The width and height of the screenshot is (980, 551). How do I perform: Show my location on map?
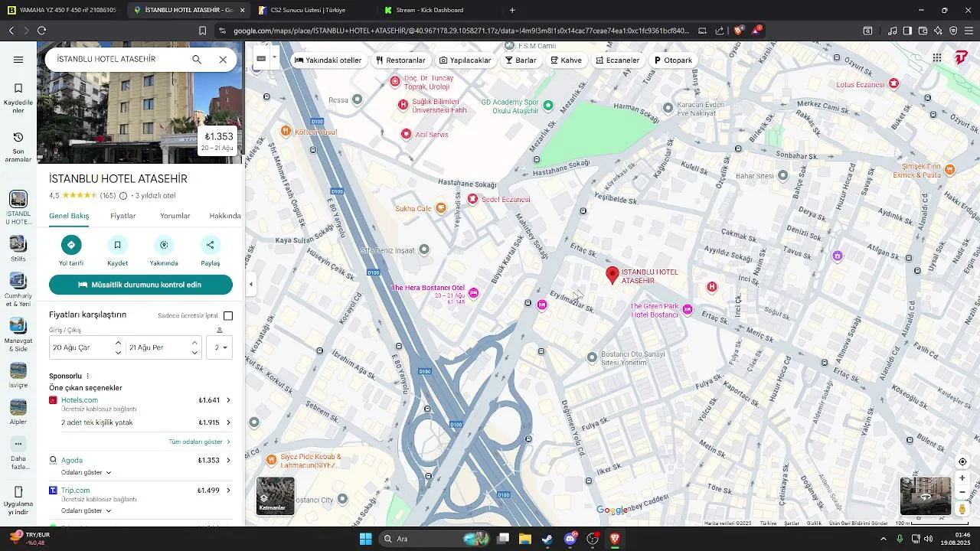(962, 461)
